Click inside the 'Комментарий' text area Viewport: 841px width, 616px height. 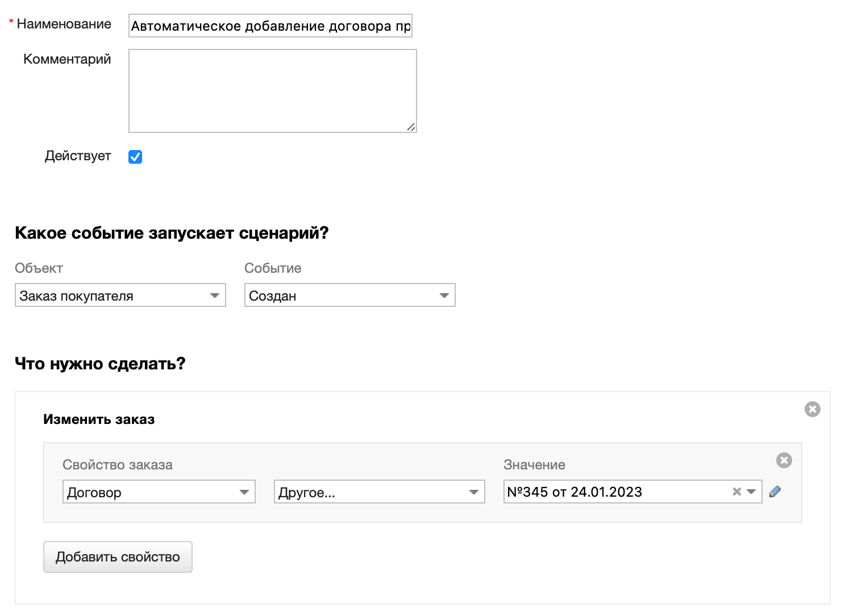[272, 91]
